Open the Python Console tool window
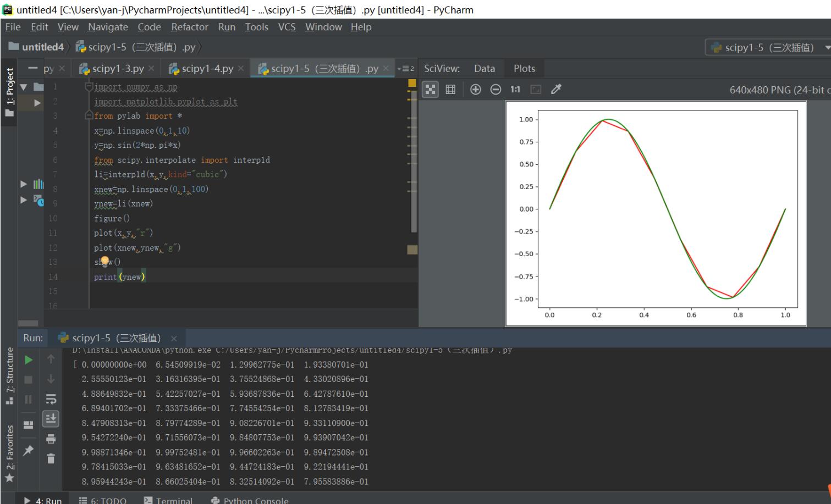Image resolution: width=831 pixels, height=504 pixels. click(255, 500)
